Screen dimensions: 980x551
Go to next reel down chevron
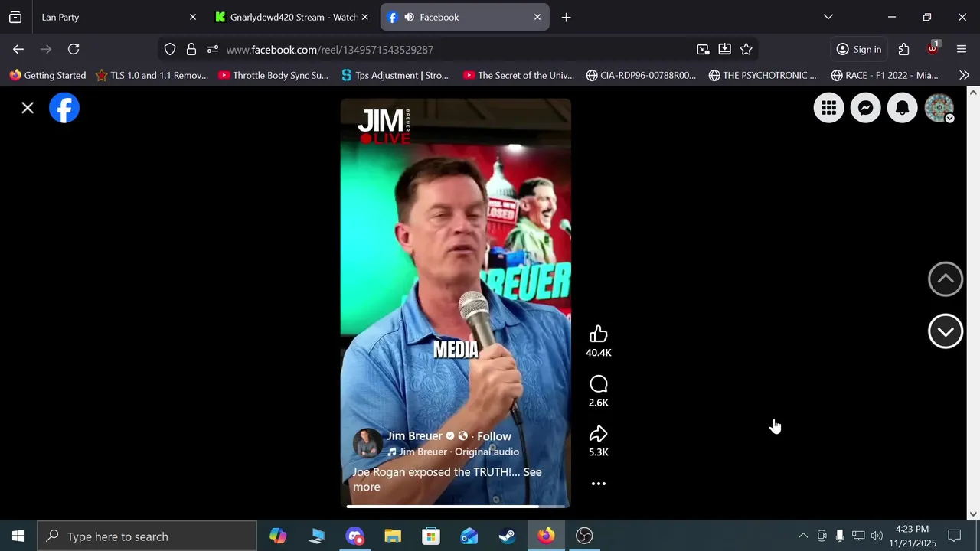(x=946, y=331)
